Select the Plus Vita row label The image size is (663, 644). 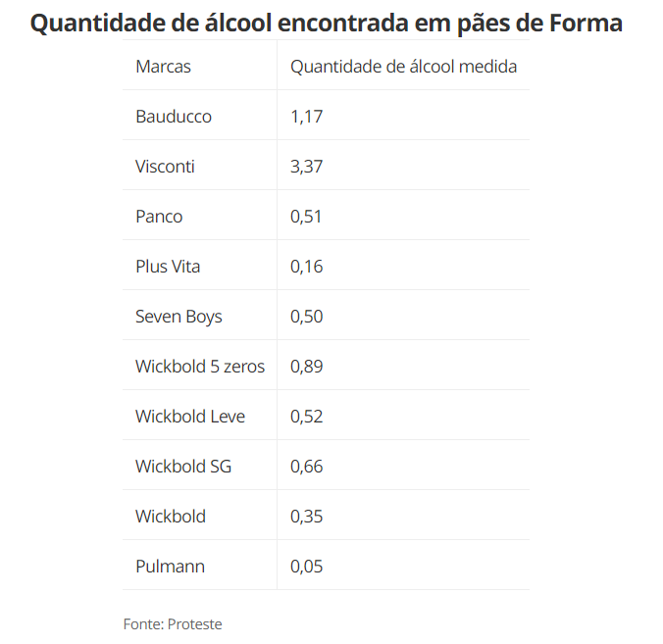point(168,267)
